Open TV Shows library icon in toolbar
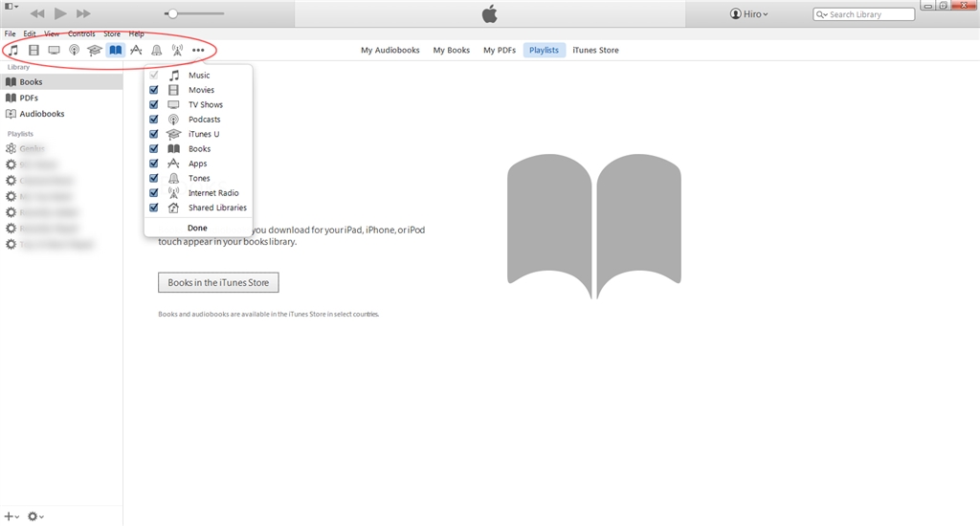Screen dimensions: 980x526 tap(55, 50)
